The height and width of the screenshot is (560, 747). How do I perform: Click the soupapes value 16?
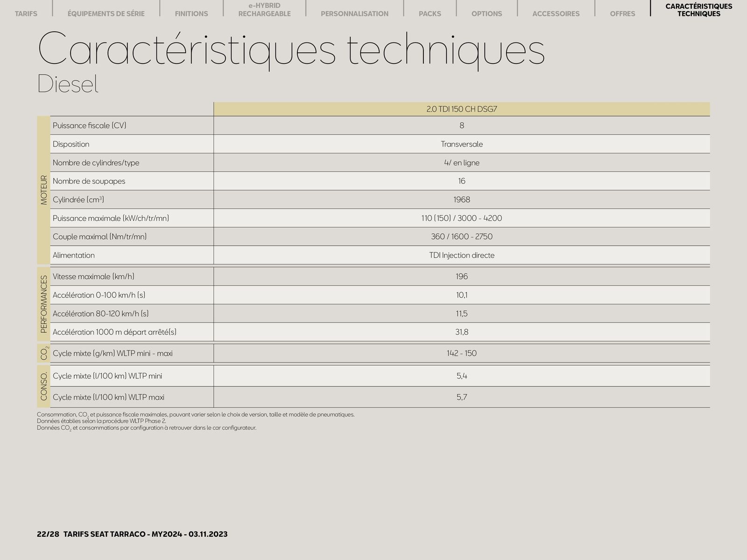click(462, 181)
